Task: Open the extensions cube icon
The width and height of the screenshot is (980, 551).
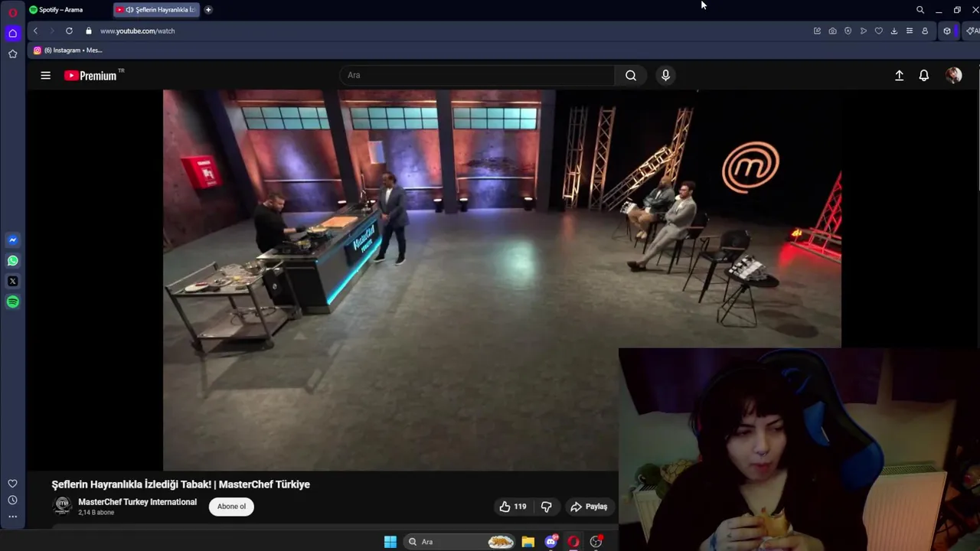Action: [x=947, y=31]
